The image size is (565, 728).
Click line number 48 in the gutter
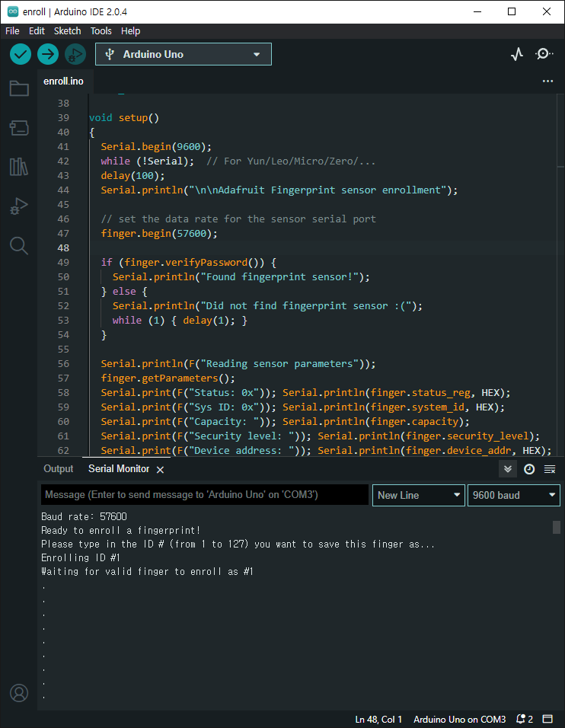(x=63, y=248)
